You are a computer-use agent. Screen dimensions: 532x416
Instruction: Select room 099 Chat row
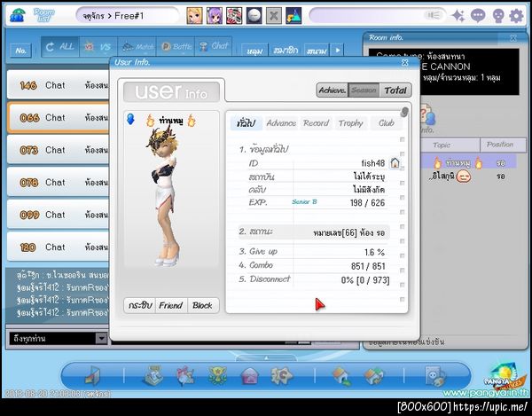pyautogui.click(x=59, y=215)
